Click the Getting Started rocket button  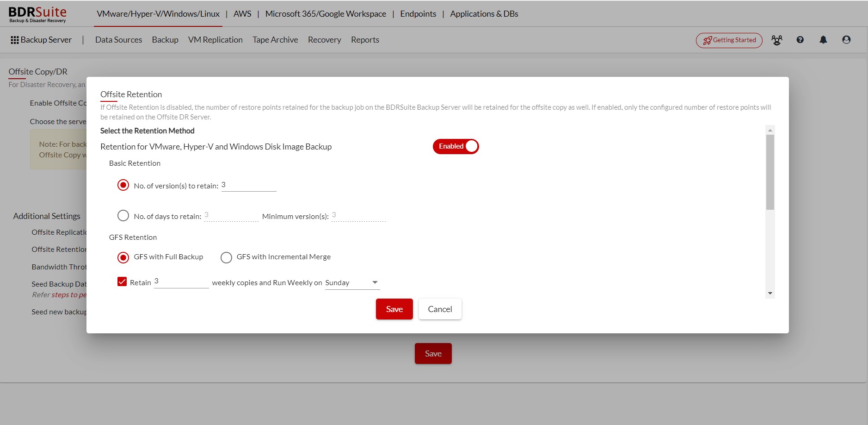coord(729,40)
